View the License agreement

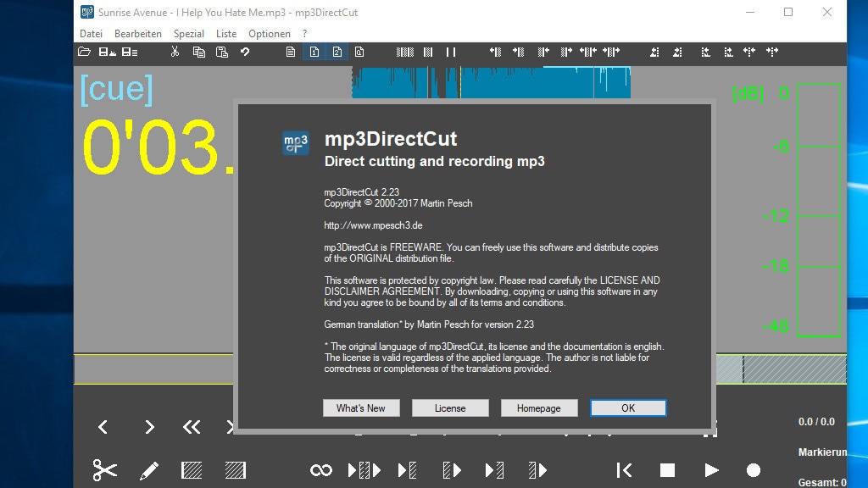tap(450, 408)
